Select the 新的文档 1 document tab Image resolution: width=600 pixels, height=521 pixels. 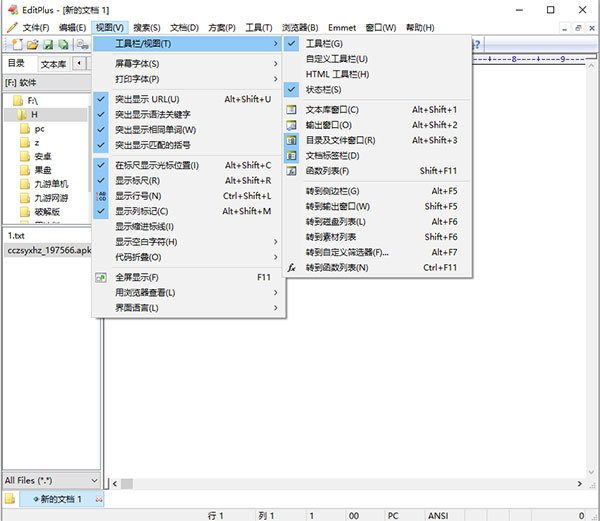[61, 499]
